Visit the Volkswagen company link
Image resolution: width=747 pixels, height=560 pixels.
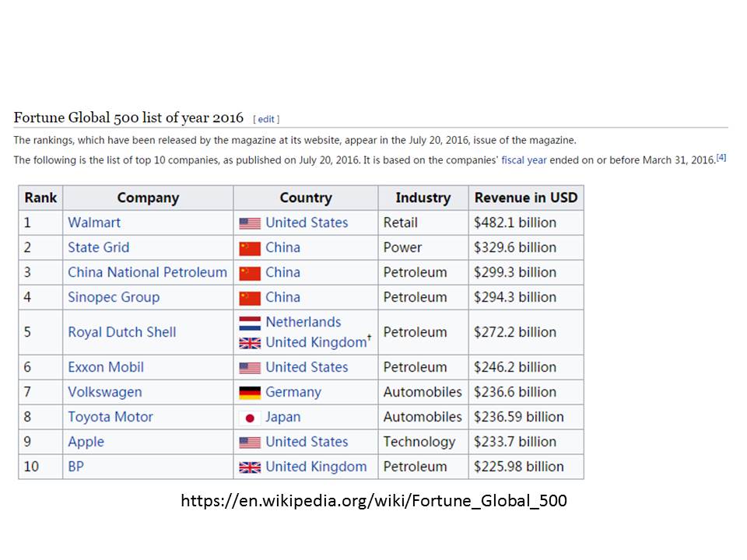(x=105, y=392)
